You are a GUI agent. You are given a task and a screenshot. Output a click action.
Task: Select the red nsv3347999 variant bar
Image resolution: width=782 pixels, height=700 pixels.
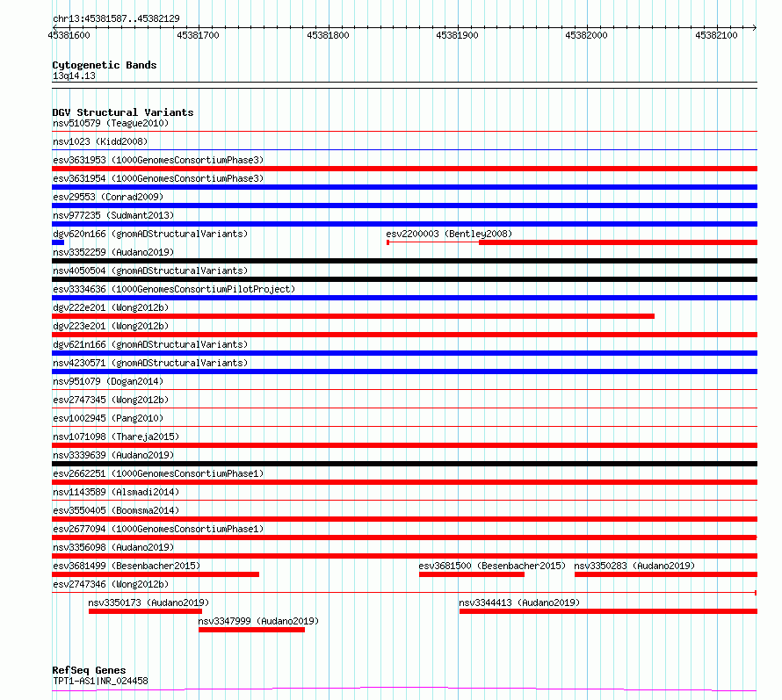(x=251, y=630)
